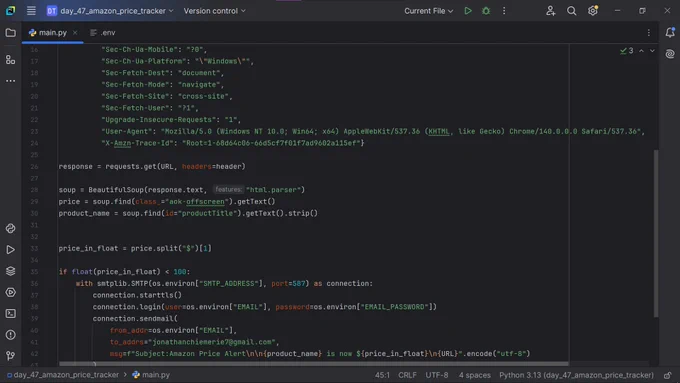Open the Current File run configuration dropdown

[x=428, y=11]
